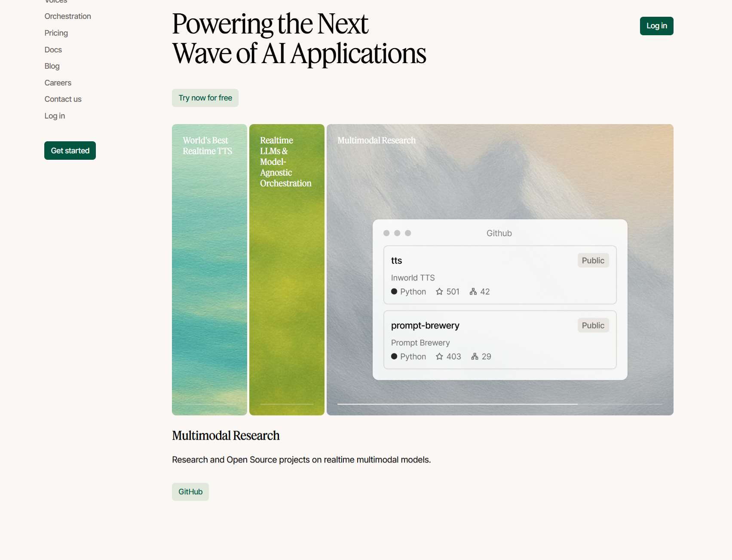Click the star icon on tts repo
Image resolution: width=732 pixels, height=560 pixels.
(x=439, y=292)
